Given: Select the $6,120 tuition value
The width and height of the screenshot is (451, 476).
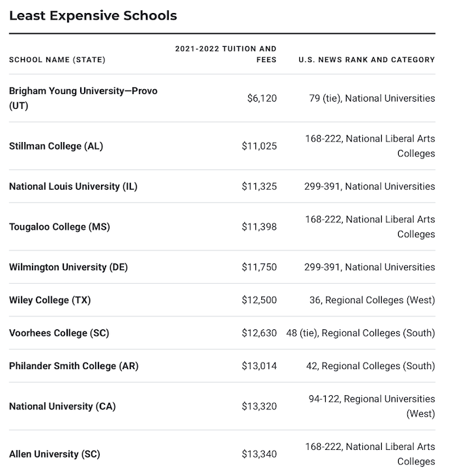Looking at the screenshot, I should [262, 98].
